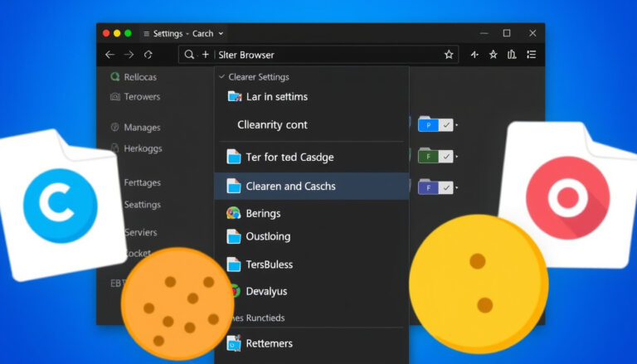
Task: Choose Ter for ted Casdge entry
Action: [x=312, y=157]
